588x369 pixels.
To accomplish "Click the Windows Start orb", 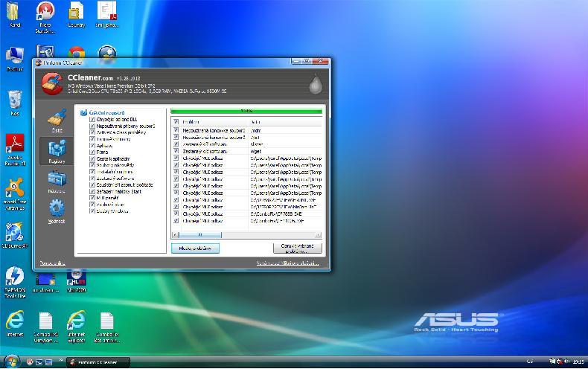I will point(12,362).
